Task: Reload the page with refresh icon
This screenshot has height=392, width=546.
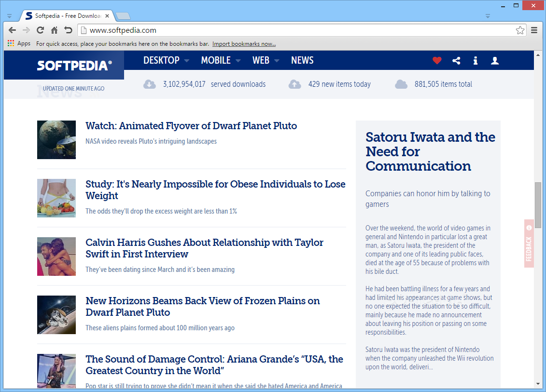Action: pos(41,30)
